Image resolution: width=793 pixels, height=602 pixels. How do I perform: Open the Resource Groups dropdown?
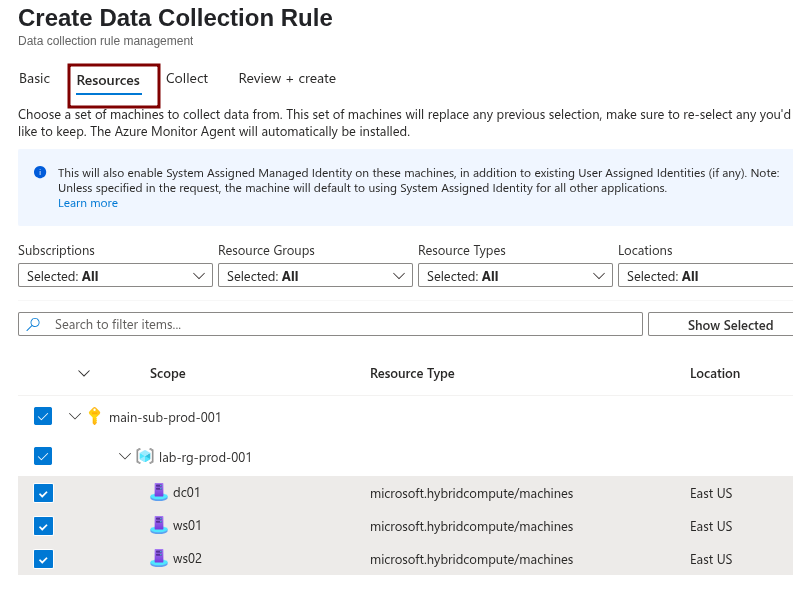(315, 275)
